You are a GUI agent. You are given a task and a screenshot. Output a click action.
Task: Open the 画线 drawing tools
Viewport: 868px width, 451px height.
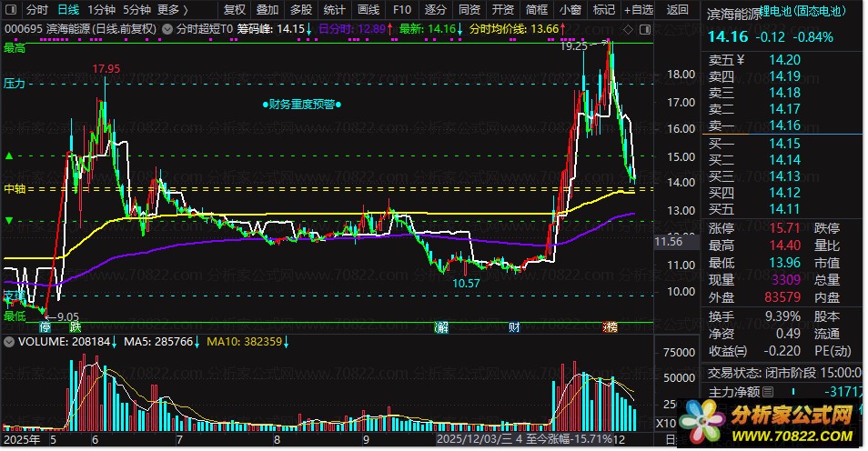368,9
